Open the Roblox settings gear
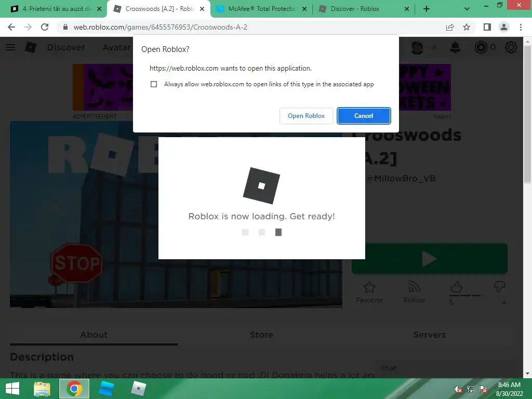This screenshot has height=399, width=532. pos(511,47)
